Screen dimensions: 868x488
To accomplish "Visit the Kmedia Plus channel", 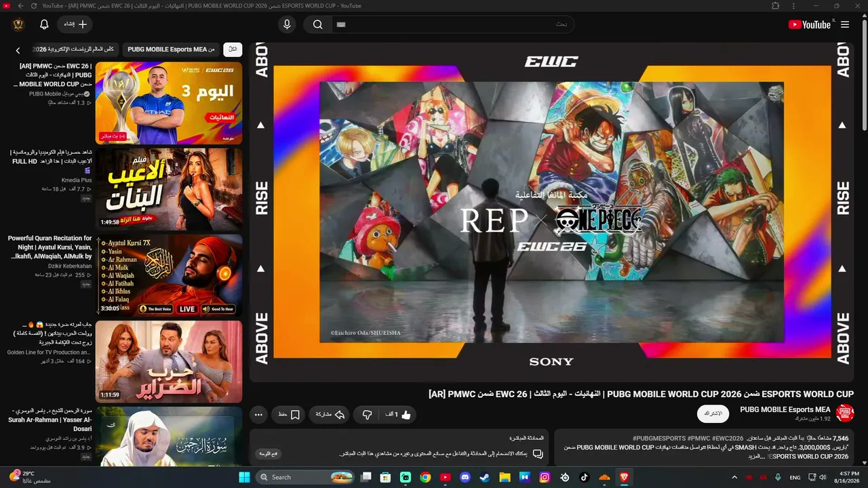I will (77, 180).
